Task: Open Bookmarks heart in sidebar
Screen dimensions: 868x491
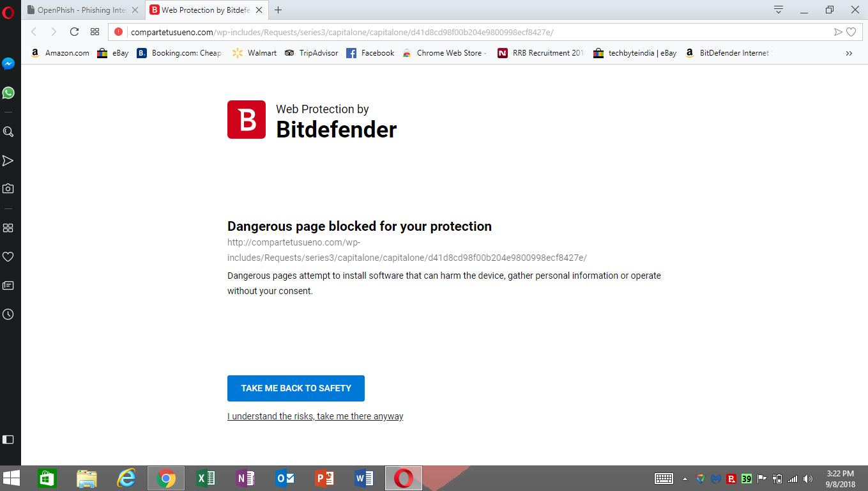Action: 8,256
